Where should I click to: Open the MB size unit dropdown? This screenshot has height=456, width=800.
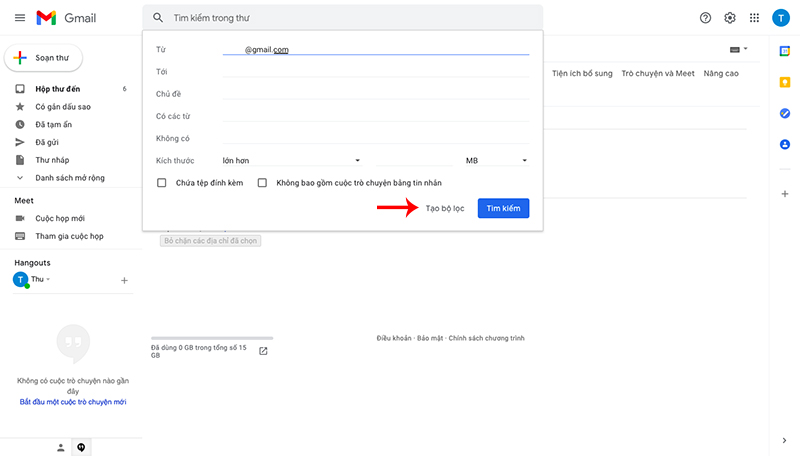pyautogui.click(x=496, y=160)
